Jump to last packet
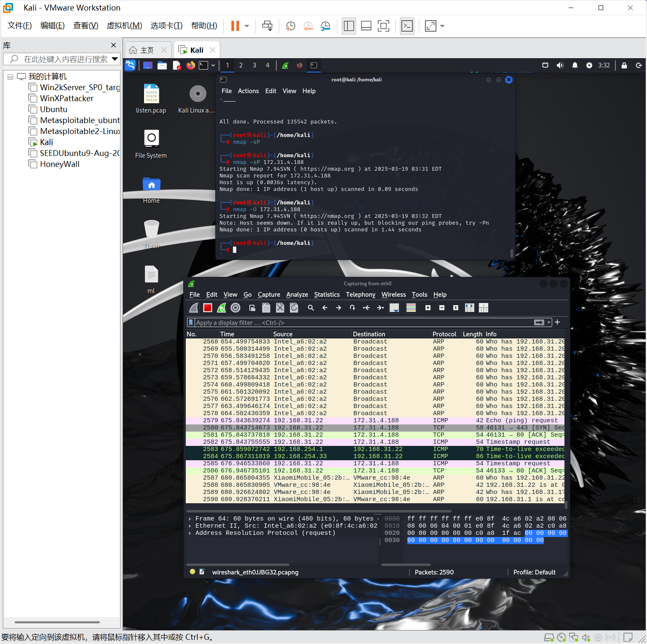 [x=380, y=308]
